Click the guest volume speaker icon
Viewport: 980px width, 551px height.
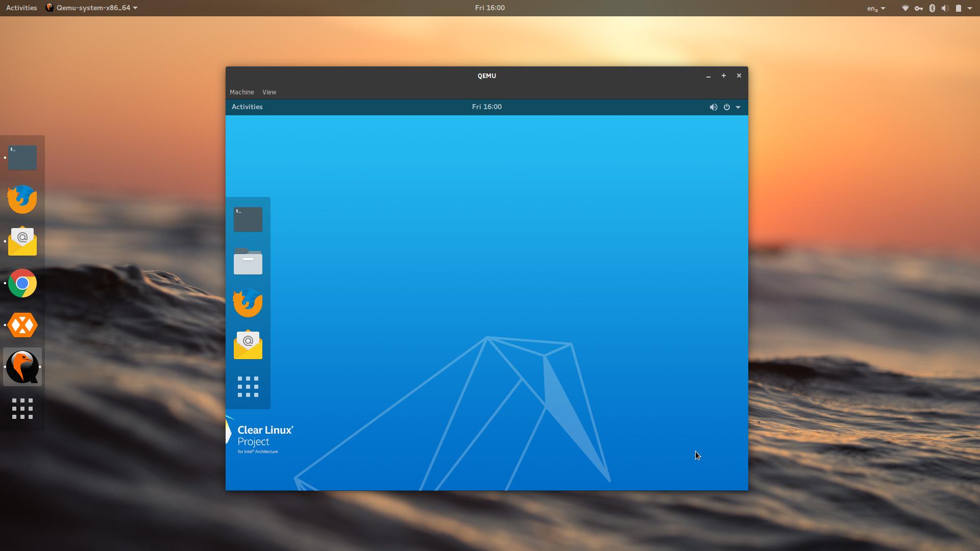[714, 107]
